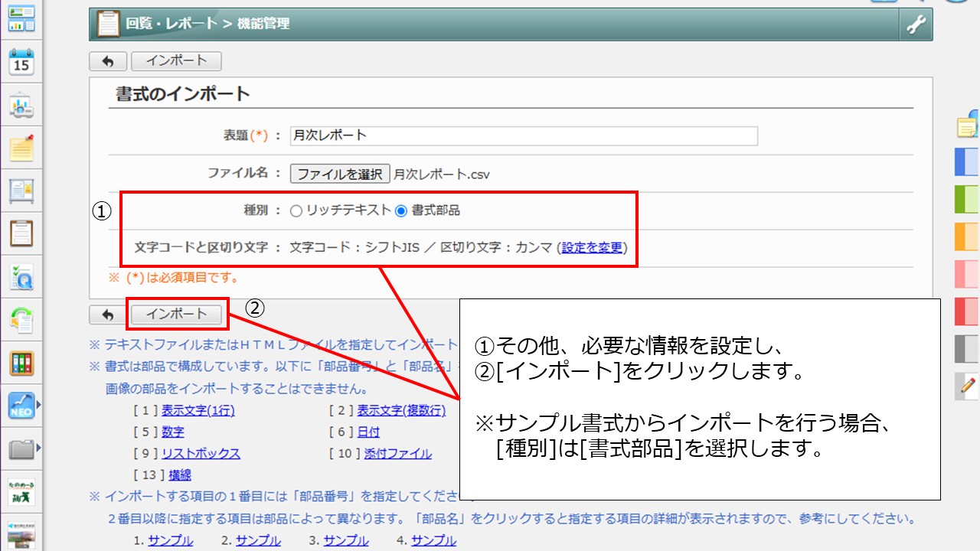
Task: Open the clipboard report icon in sidebar
Action: tap(21, 233)
